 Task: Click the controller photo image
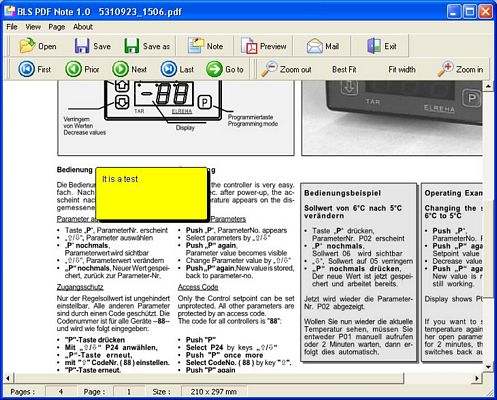(x=392, y=118)
